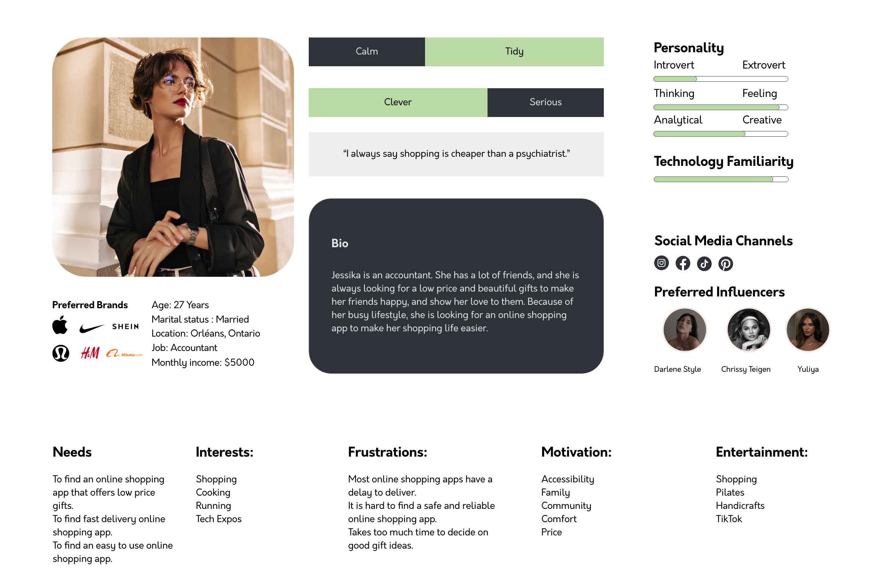Click Chrissy Teigen influencer avatar

click(748, 330)
